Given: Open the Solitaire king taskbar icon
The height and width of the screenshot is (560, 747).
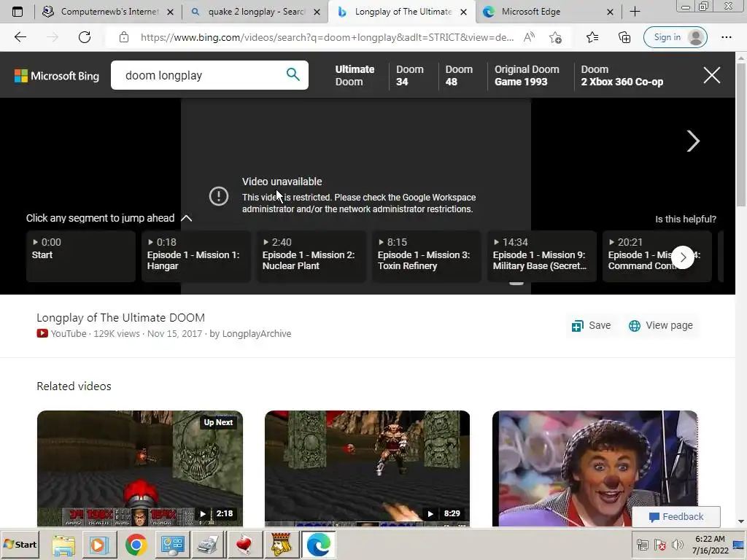Looking at the screenshot, I should (x=281, y=545).
